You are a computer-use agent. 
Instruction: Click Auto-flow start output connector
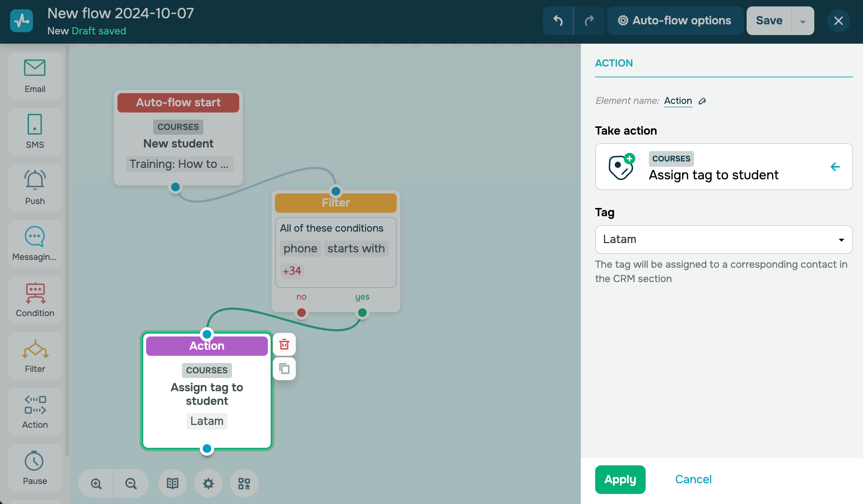[175, 187]
